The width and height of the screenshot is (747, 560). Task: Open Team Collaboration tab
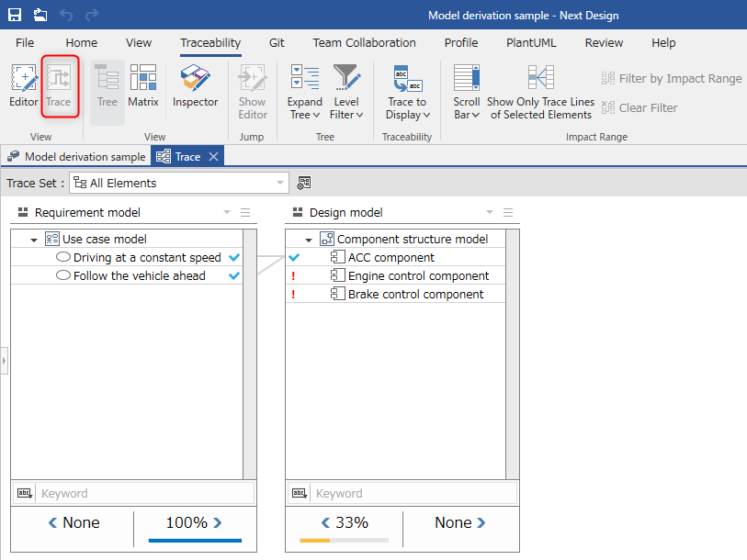pyautogui.click(x=365, y=43)
